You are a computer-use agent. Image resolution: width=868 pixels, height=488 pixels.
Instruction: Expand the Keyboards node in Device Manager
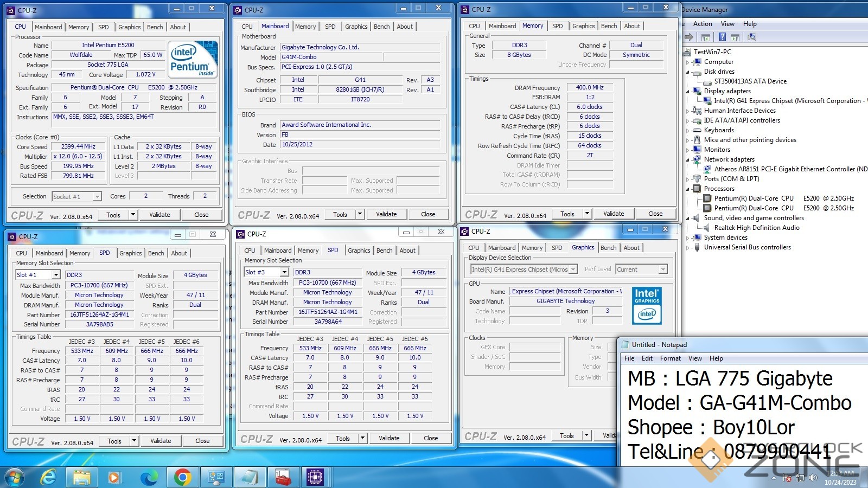pos(688,131)
